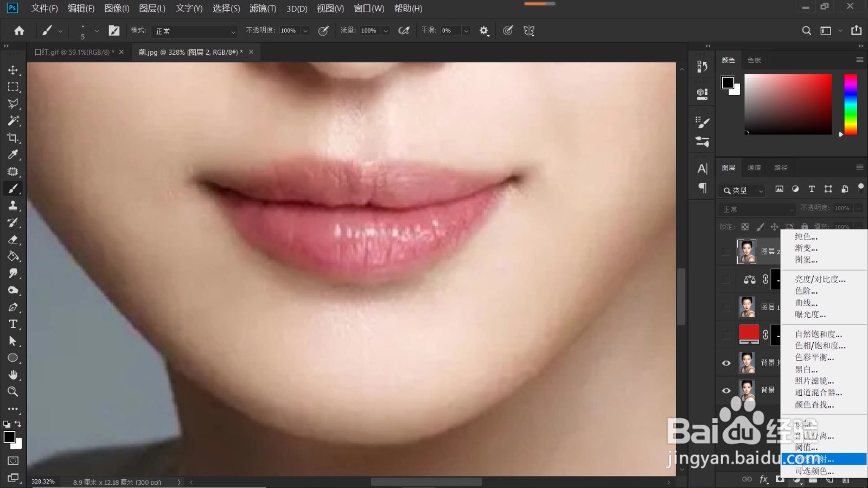Switch to the 路径 paths tab
The image size is (868, 488).
click(x=781, y=168)
